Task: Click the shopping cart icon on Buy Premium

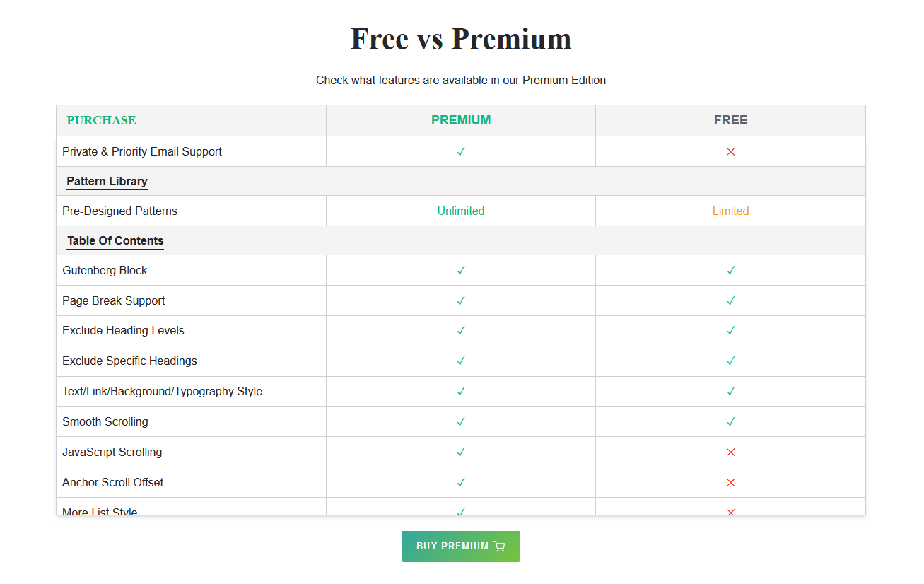Action: [499, 547]
